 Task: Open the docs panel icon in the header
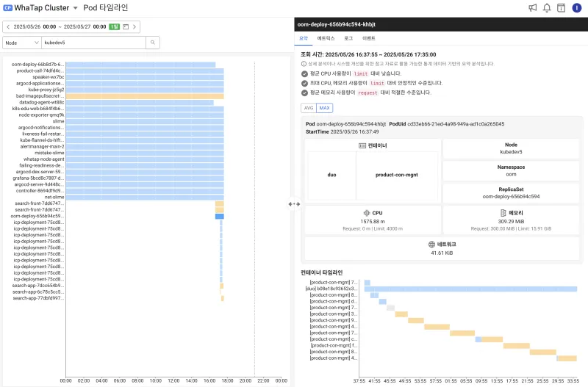pyautogui.click(x=561, y=8)
